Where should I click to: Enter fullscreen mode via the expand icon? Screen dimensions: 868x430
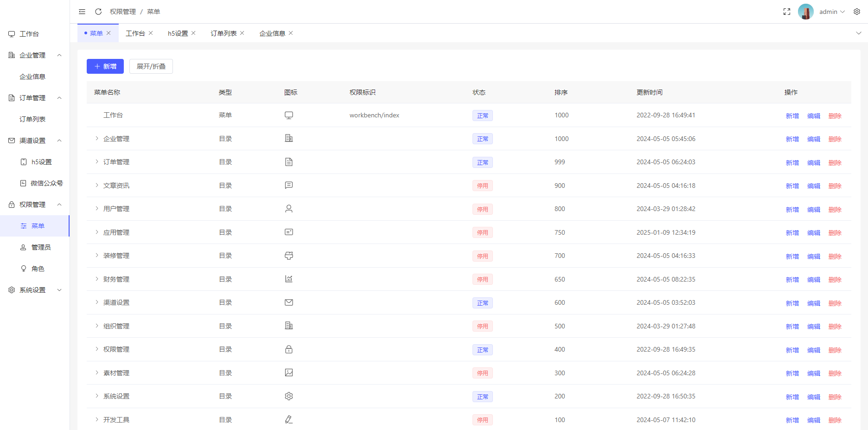tap(786, 12)
